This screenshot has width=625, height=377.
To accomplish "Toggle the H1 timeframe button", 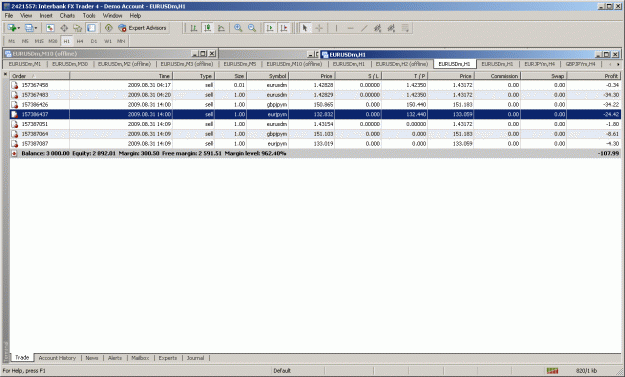I will pyautogui.click(x=67, y=41).
